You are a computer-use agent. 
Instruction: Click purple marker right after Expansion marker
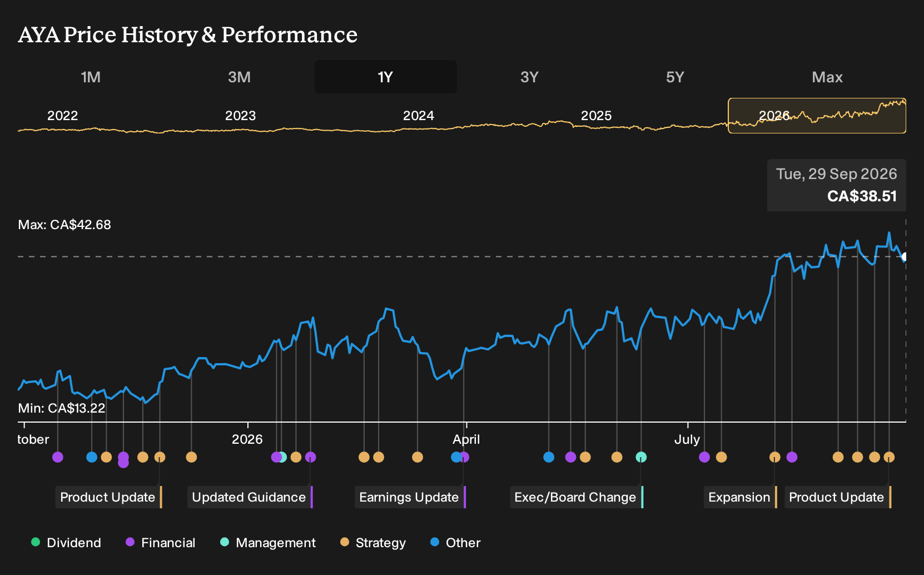(792, 457)
